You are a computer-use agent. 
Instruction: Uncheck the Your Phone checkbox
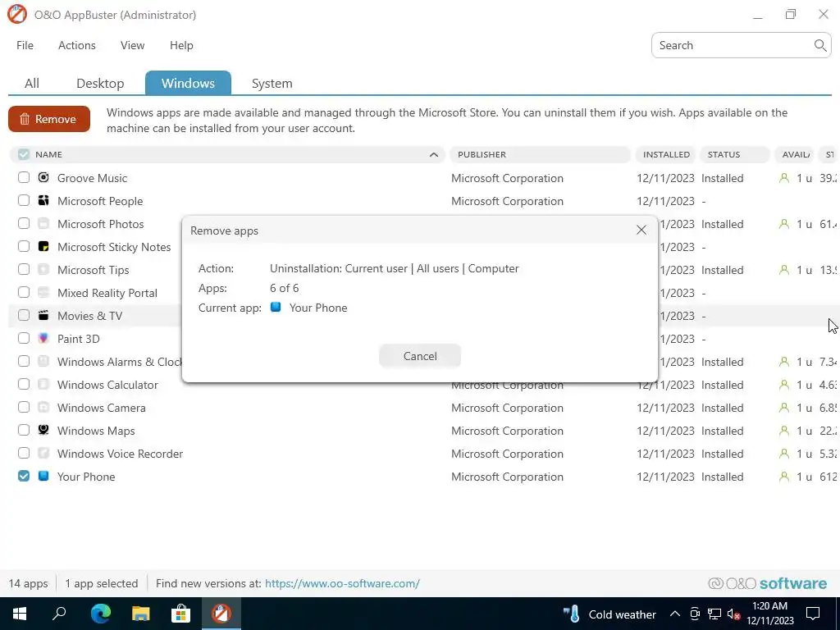24,477
